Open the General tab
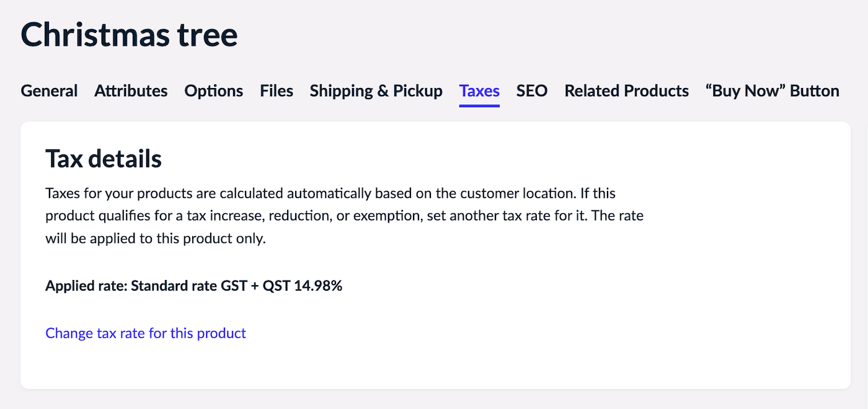The width and height of the screenshot is (868, 409). (x=49, y=91)
